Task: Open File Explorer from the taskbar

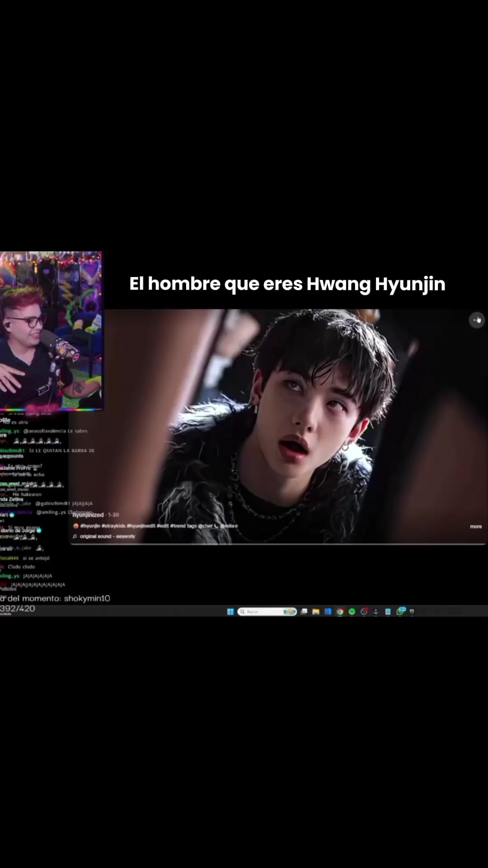Action: tap(316, 612)
